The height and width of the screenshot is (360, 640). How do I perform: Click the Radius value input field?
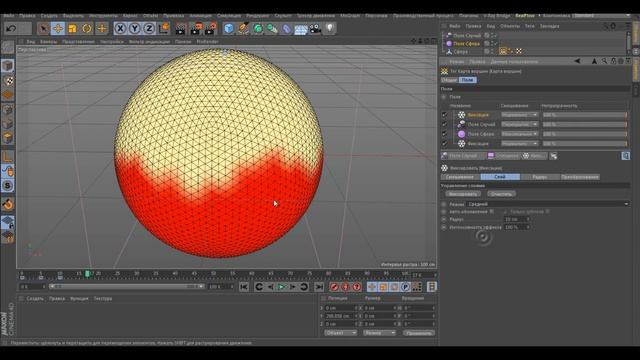(x=517, y=219)
